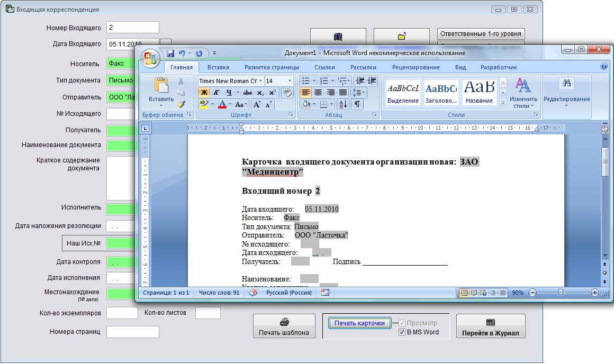Screen dimensions: 614x364
Task: Switch to draft view in status bar
Action: coord(503,293)
